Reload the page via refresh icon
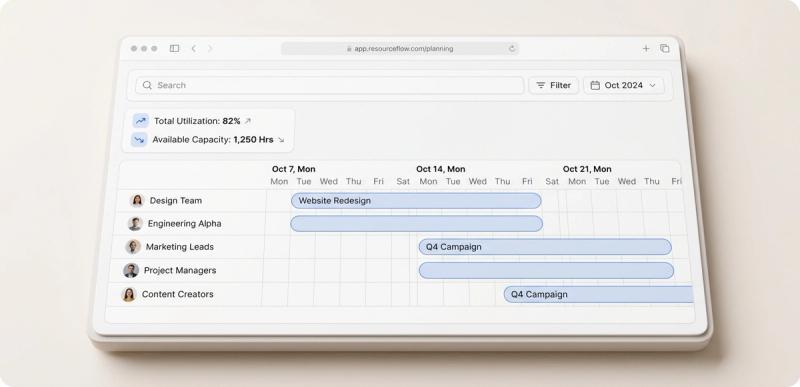 pos(512,48)
